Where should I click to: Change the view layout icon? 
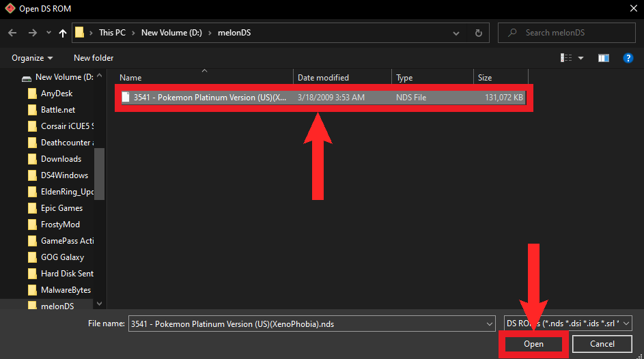566,58
